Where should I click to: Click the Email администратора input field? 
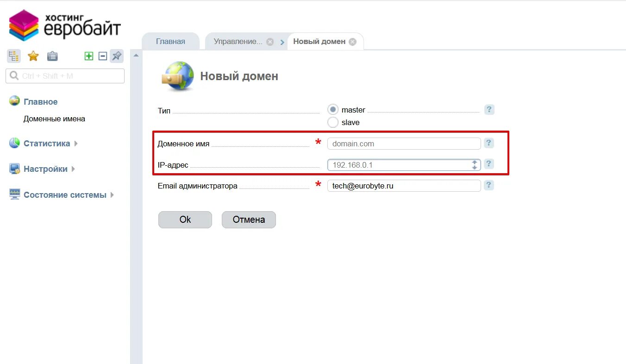[x=404, y=186]
